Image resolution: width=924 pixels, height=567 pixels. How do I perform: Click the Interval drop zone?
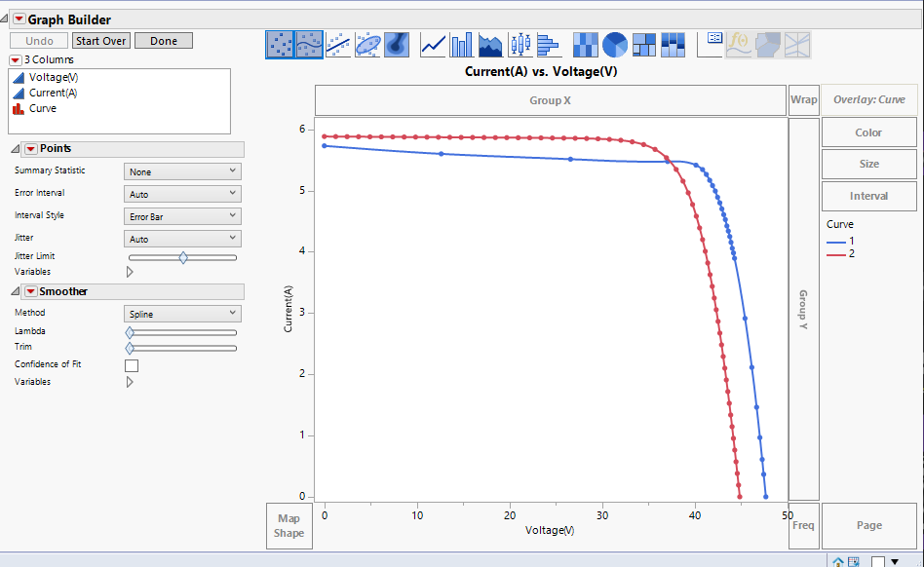[869, 196]
